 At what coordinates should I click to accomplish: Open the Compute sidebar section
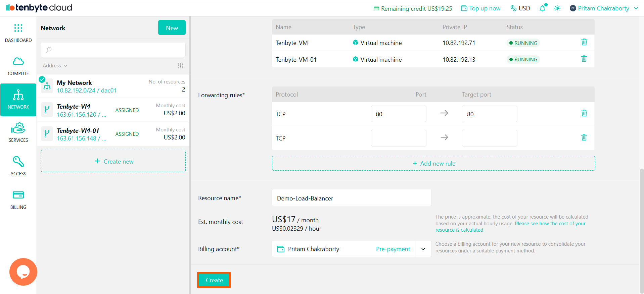pyautogui.click(x=18, y=66)
